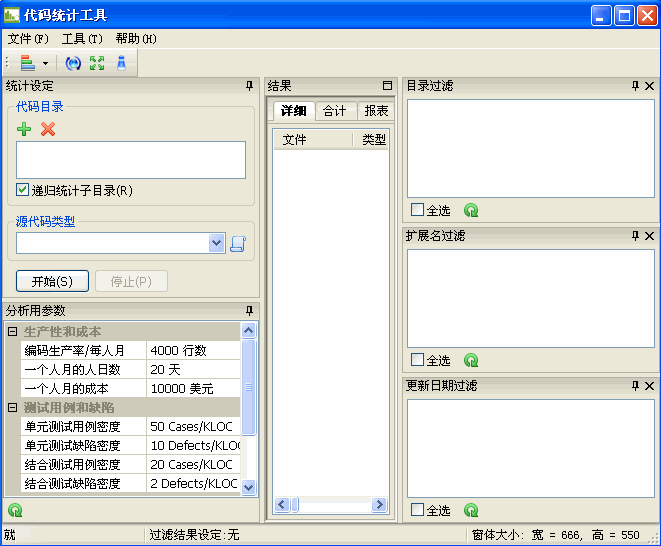661x546 pixels.
Task: Click the green expand arrows toolbar icon
Action: [x=97, y=63]
